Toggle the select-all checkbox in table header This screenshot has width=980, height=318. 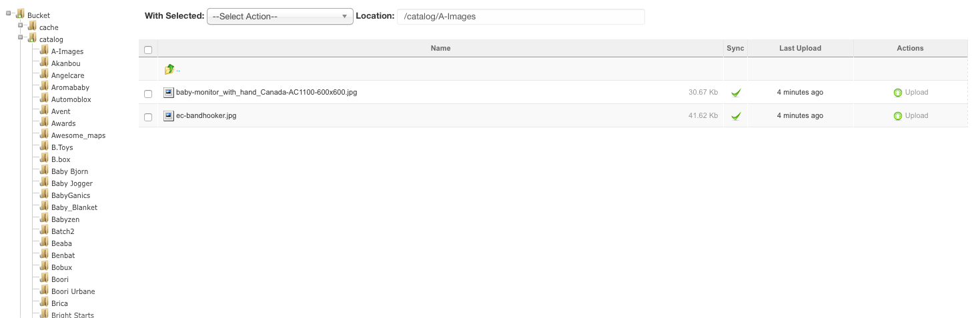pos(148,49)
